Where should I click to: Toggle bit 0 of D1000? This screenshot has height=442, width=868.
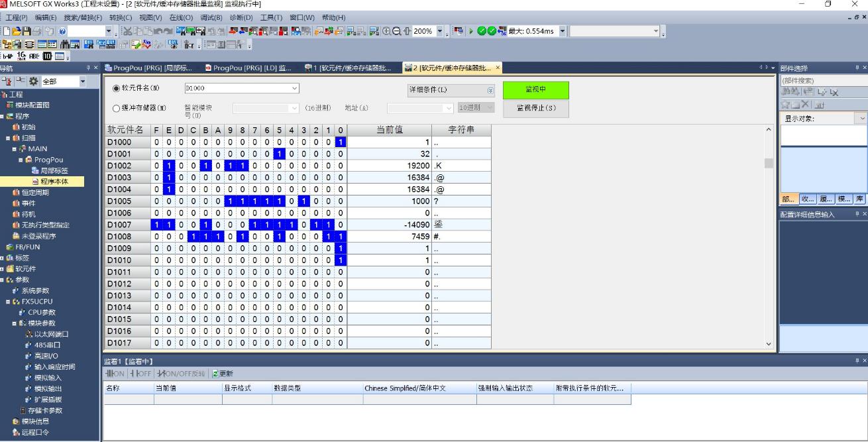(341, 142)
